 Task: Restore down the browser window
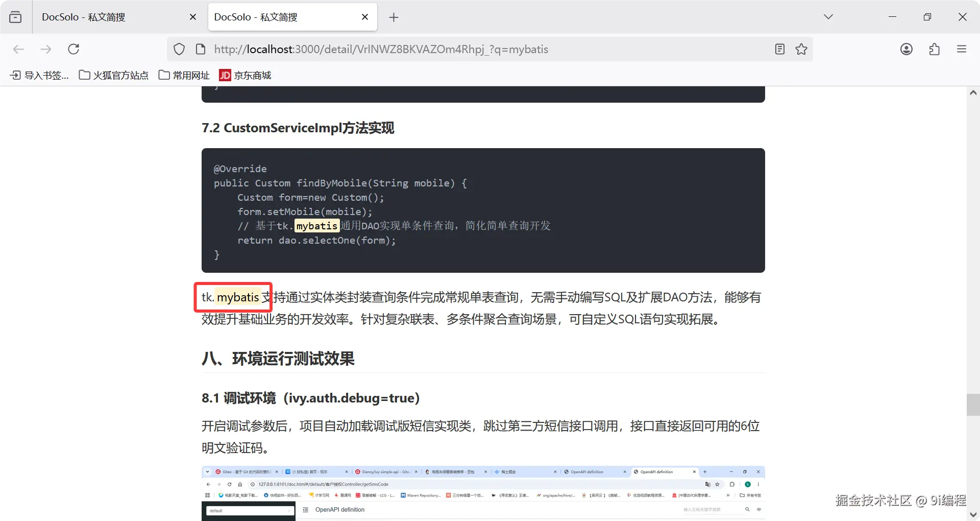(x=927, y=17)
